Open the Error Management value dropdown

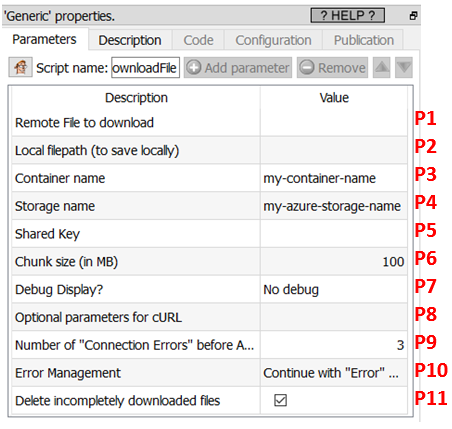pos(334,373)
